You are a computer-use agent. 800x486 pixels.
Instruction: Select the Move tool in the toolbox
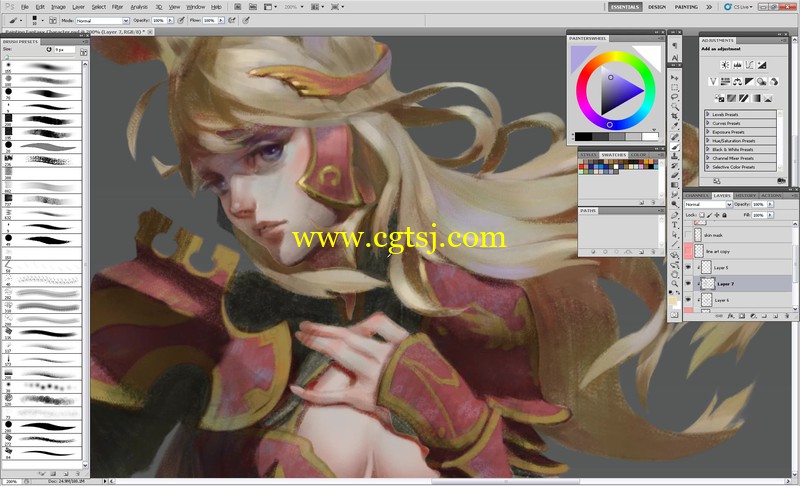pyautogui.click(x=674, y=78)
